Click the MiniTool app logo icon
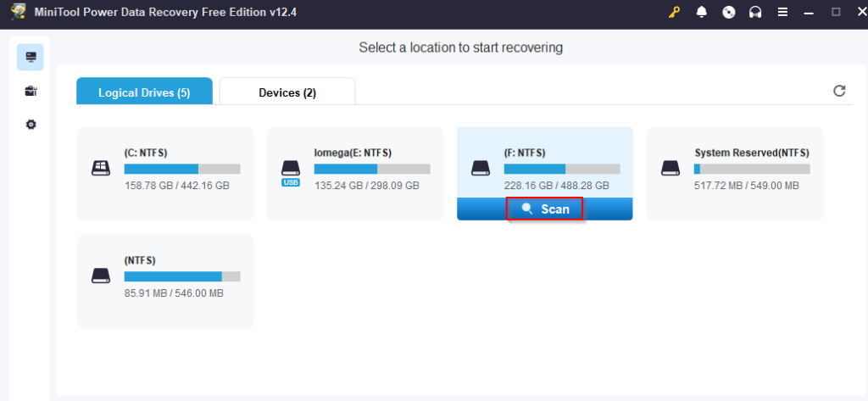This screenshot has height=401, width=868. pos(19,12)
